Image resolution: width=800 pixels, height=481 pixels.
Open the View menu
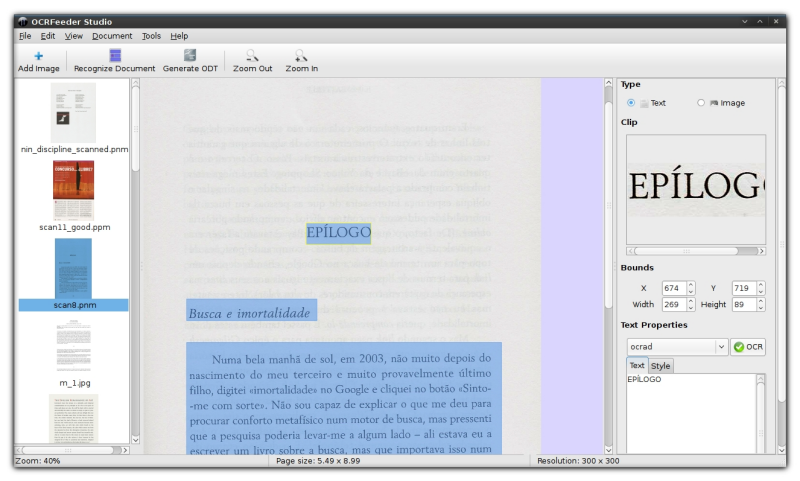(73, 36)
